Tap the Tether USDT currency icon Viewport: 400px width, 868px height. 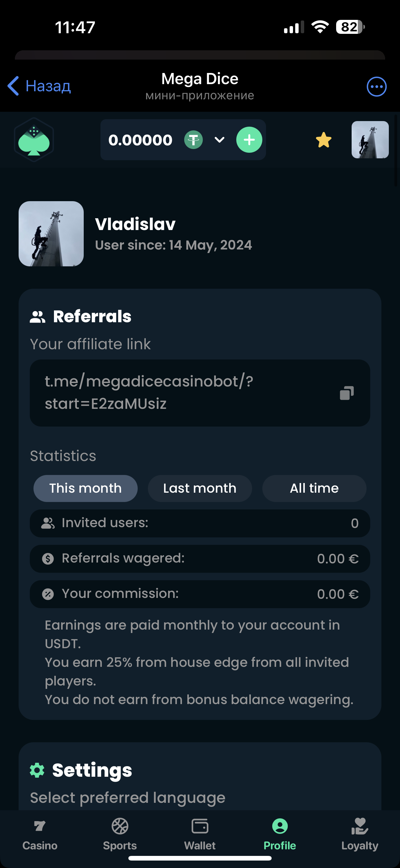point(193,140)
